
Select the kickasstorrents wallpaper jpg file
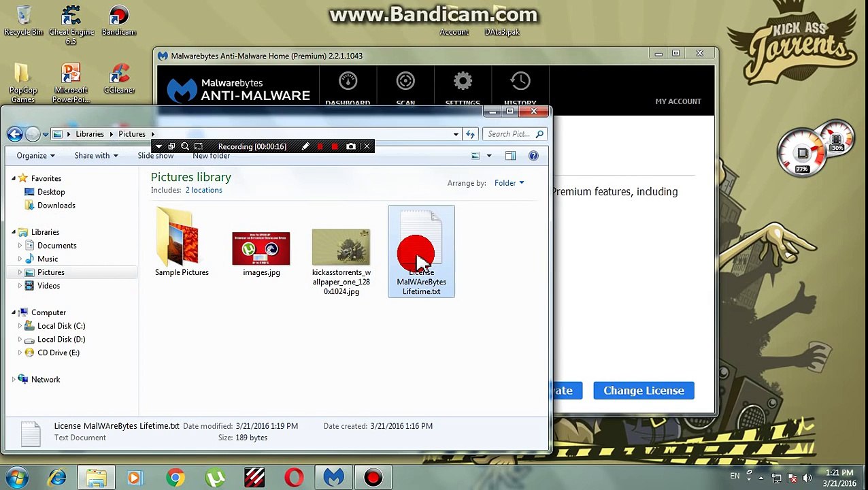[341, 261]
